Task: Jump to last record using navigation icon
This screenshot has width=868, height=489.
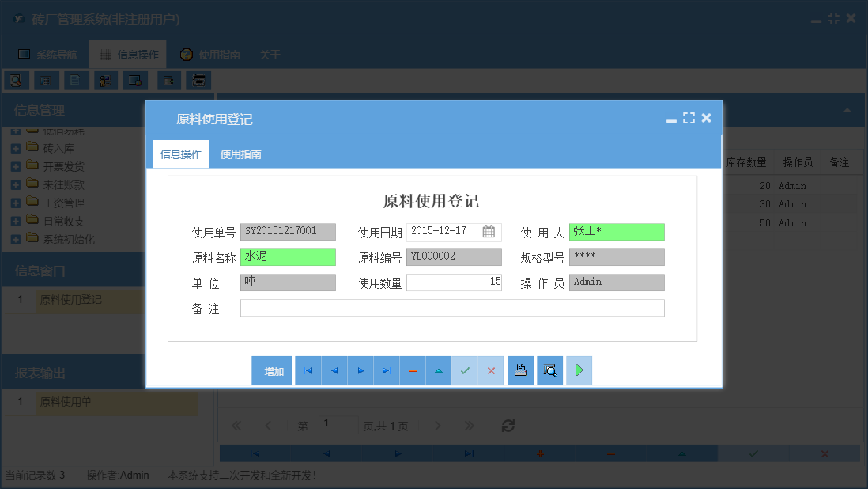Action: click(386, 370)
